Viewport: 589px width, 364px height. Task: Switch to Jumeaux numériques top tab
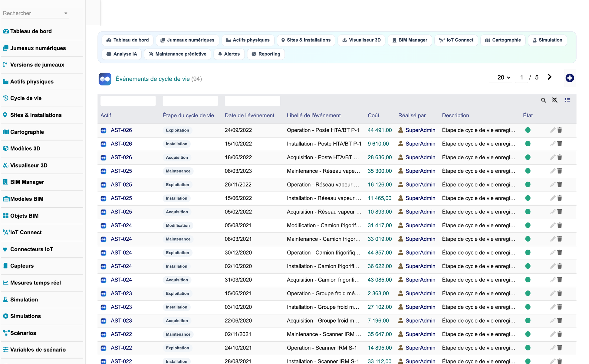click(x=187, y=40)
